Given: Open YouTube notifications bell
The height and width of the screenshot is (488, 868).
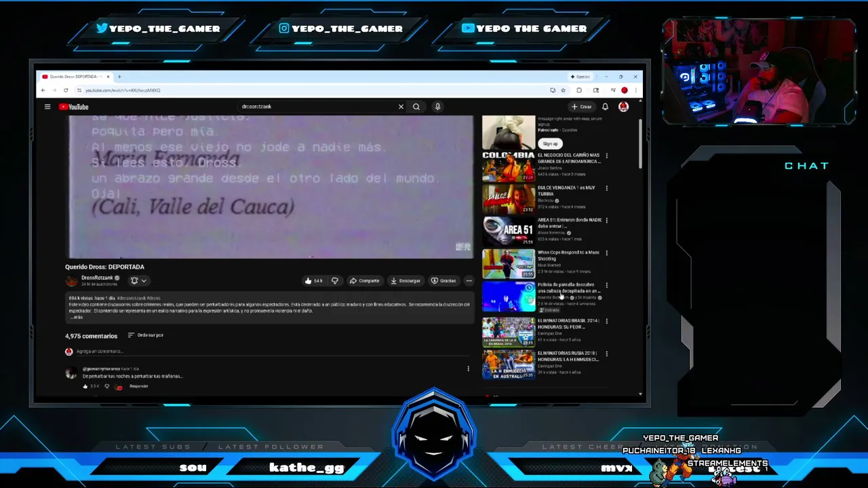Looking at the screenshot, I should [x=605, y=106].
